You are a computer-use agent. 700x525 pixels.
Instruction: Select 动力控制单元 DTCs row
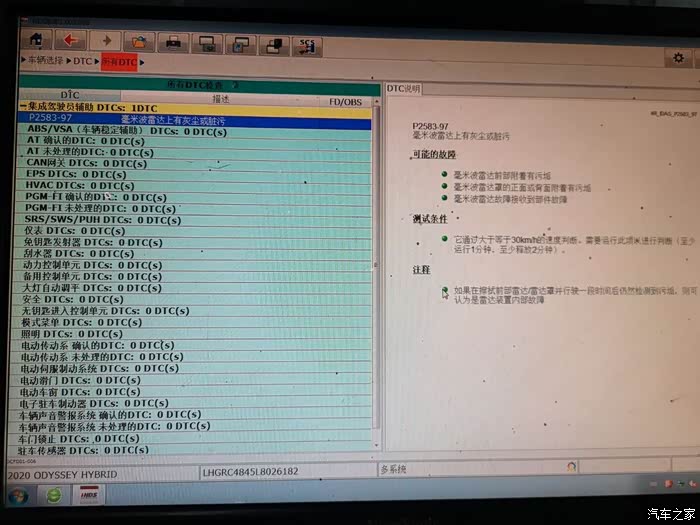point(192,266)
